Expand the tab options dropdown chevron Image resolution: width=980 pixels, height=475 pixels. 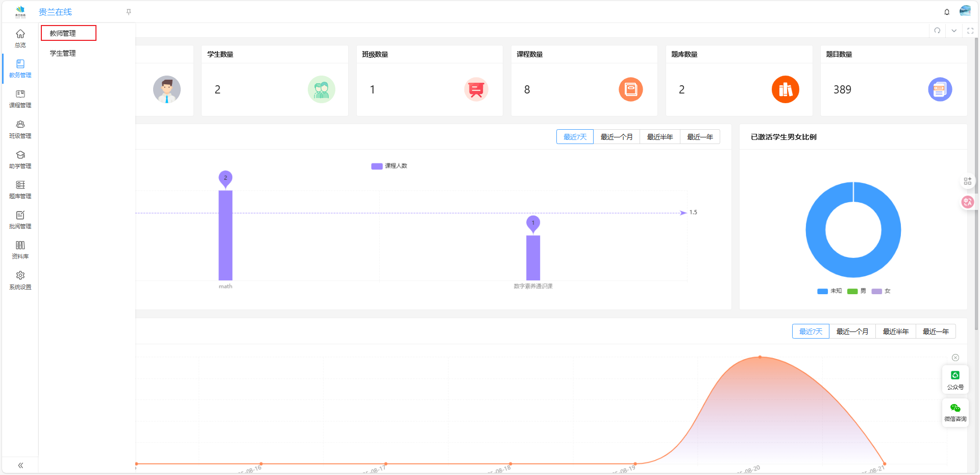(953, 31)
